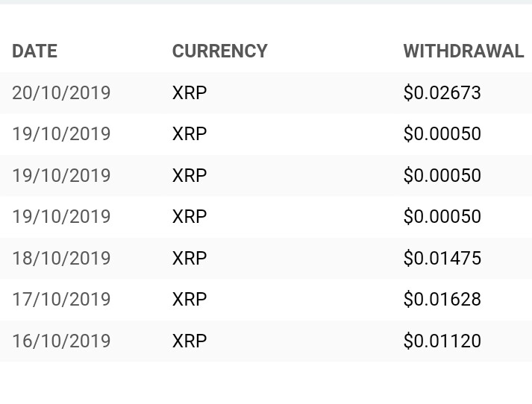This screenshot has height=404, width=532.
Task: Select the last 19/10/2019 date entry
Action: 61,217
